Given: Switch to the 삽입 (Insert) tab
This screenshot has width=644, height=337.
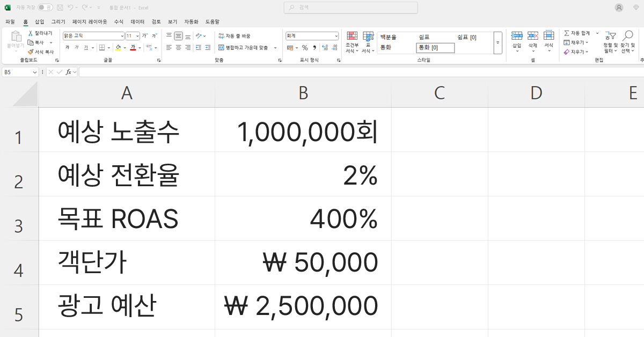Looking at the screenshot, I should [x=40, y=22].
